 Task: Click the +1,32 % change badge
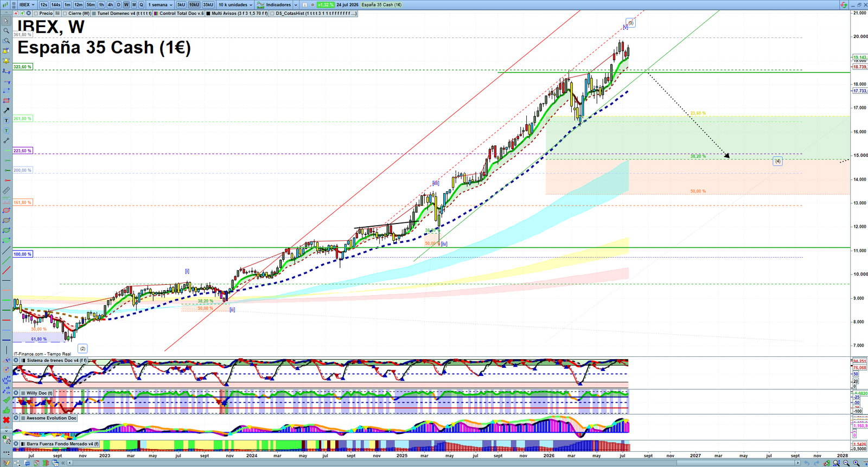point(325,5)
